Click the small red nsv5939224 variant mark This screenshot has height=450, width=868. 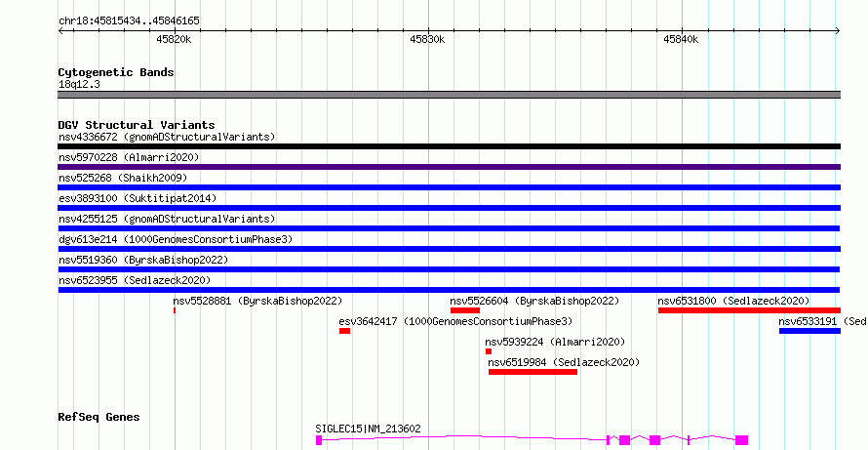point(489,351)
